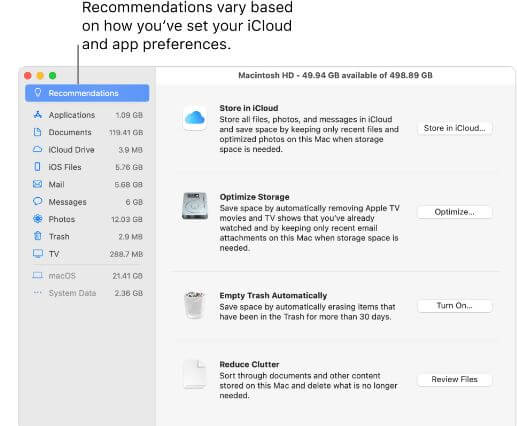
Task: Click the Mail envelope icon
Action: point(38,184)
